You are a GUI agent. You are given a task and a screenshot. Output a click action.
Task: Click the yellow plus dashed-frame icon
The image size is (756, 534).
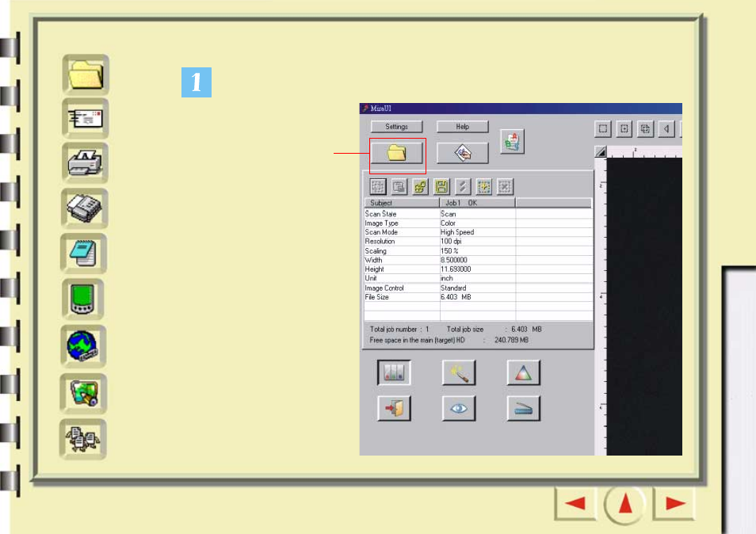[x=483, y=186]
